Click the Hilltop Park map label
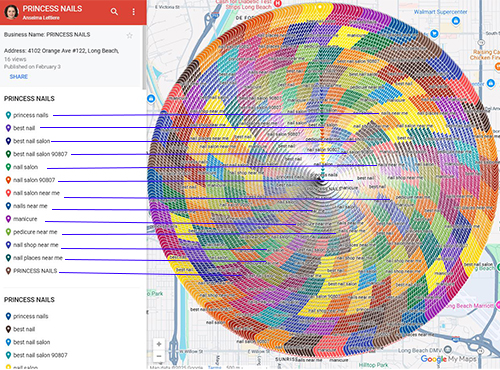The width and height of the screenshot is (500, 370). [373, 365]
